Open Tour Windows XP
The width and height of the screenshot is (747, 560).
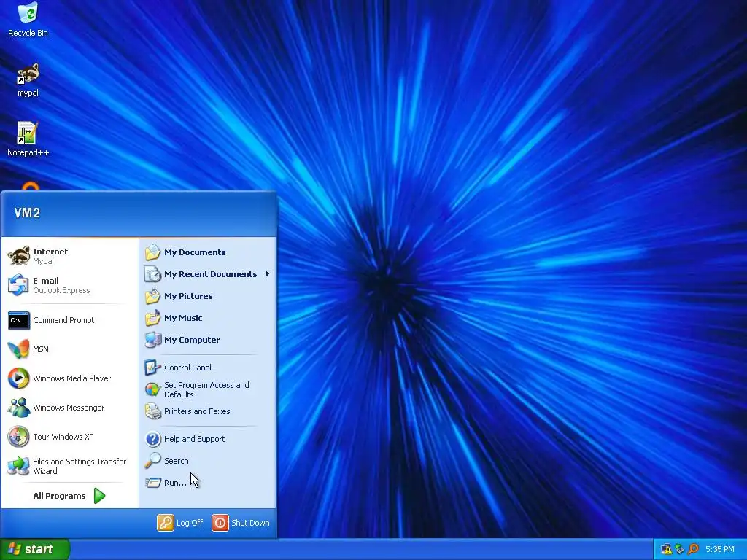point(69,437)
